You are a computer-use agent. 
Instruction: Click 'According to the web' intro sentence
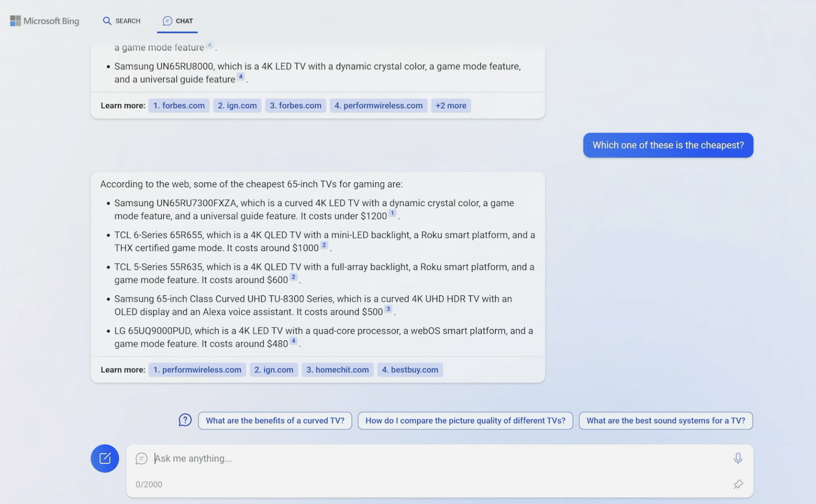pyautogui.click(x=251, y=184)
